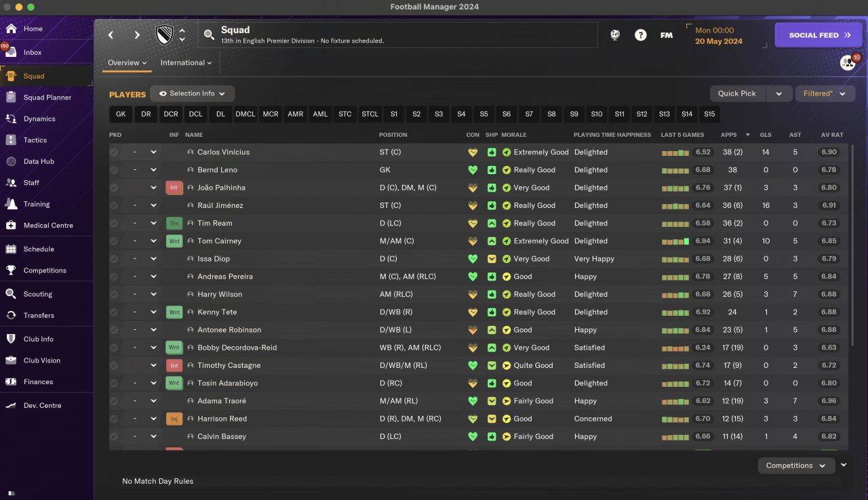Open the Data Hub icon
Image resolution: width=868 pixels, height=500 pixels.
[11, 161]
